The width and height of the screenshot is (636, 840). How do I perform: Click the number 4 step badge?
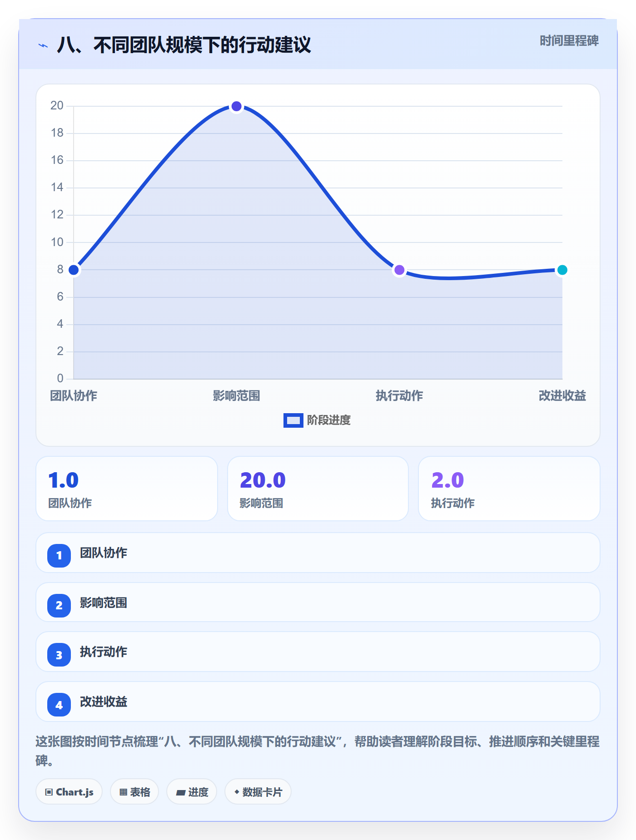tap(59, 705)
